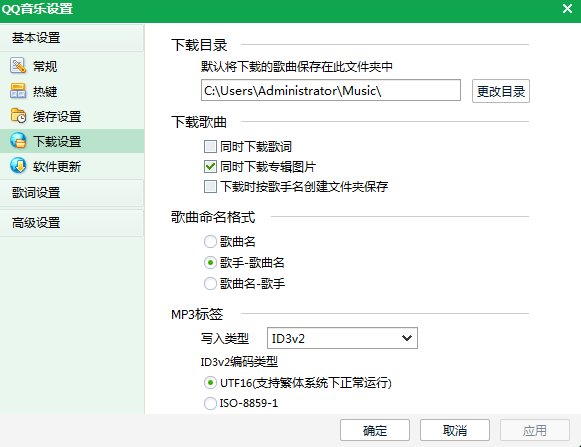581x447 pixels.
Task: Choose UTF16 encoding radio button
Action: (210, 383)
